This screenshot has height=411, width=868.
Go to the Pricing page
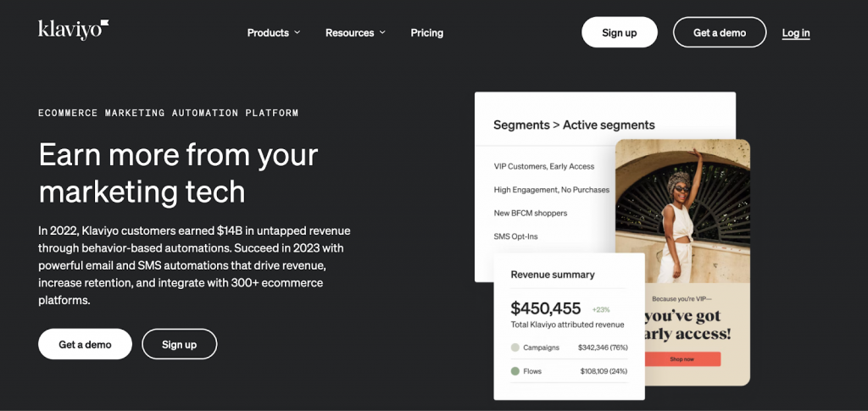pos(426,33)
